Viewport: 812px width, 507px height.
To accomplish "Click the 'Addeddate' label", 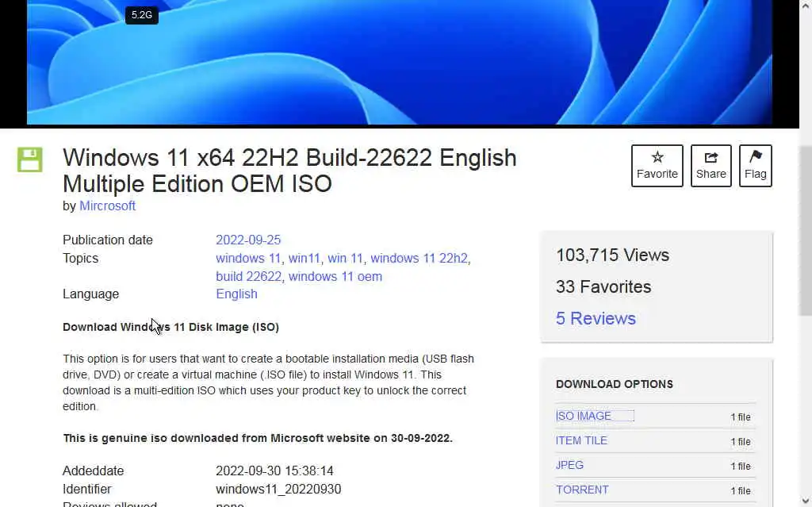I will (94, 471).
